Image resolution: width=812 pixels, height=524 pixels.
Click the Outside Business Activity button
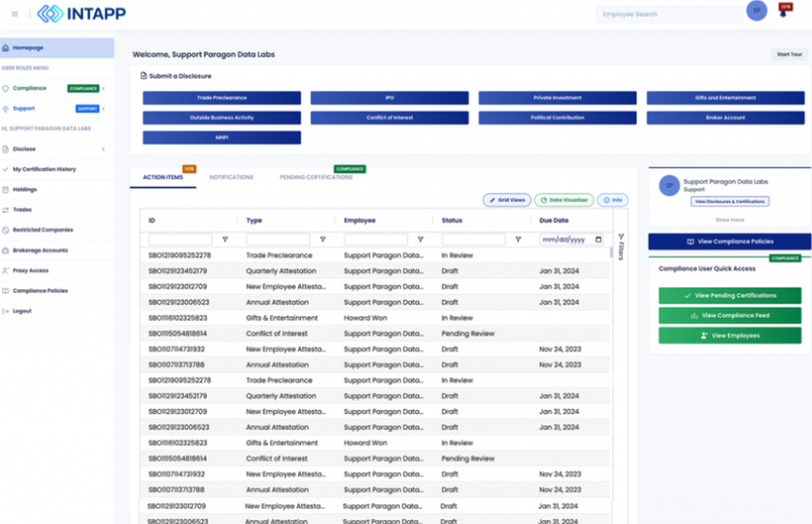pyautogui.click(x=222, y=118)
